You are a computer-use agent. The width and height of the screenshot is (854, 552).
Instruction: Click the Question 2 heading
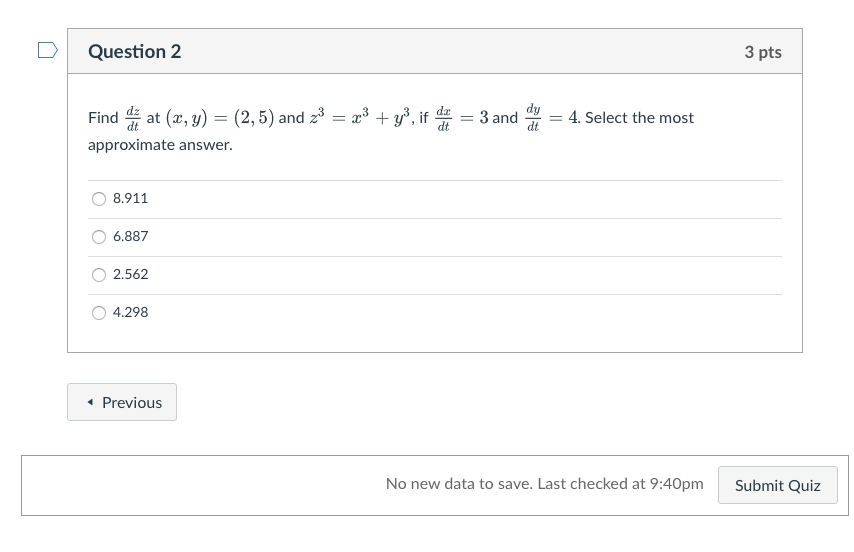[135, 52]
